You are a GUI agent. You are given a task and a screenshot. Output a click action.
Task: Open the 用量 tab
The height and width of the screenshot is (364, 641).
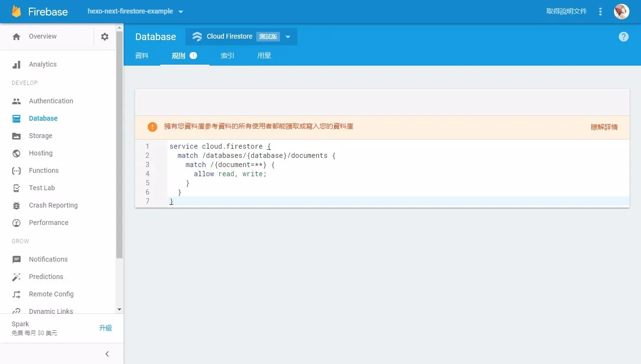tap(264, 56)
